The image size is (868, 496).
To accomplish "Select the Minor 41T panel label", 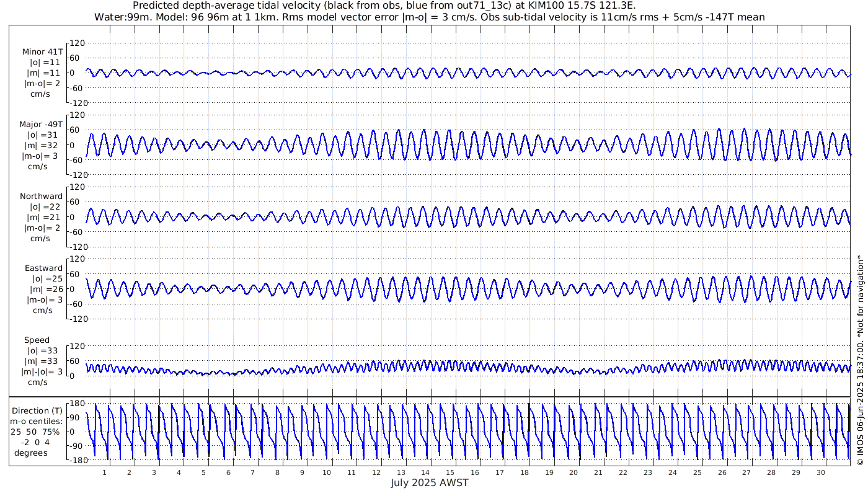I will (42, 51).
